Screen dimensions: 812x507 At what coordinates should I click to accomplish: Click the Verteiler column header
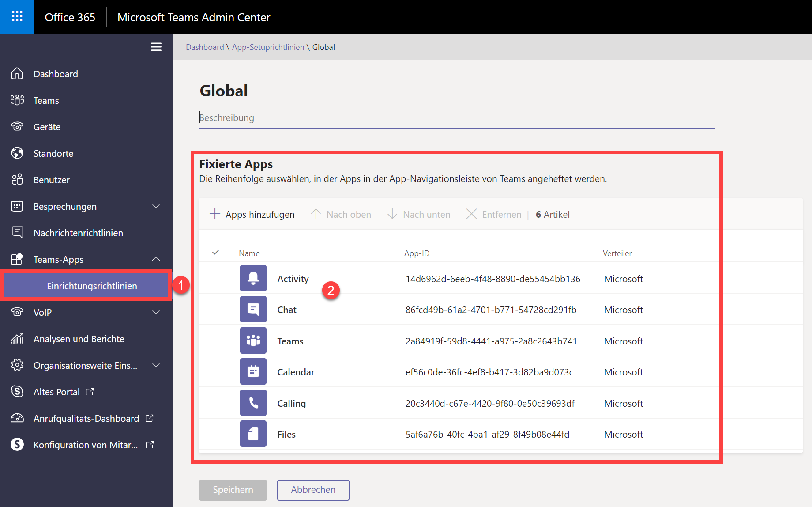pos(617,253)
